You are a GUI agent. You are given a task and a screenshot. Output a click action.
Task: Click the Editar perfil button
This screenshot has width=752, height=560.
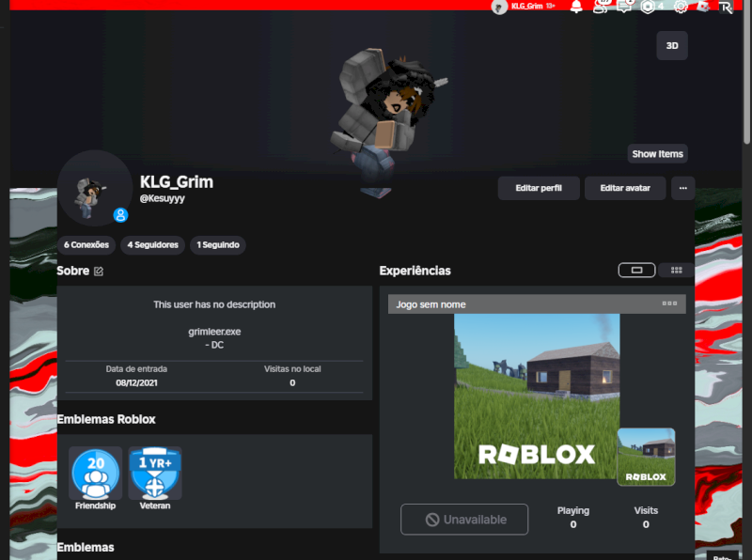pyautogui.click(x=539, y=188)
